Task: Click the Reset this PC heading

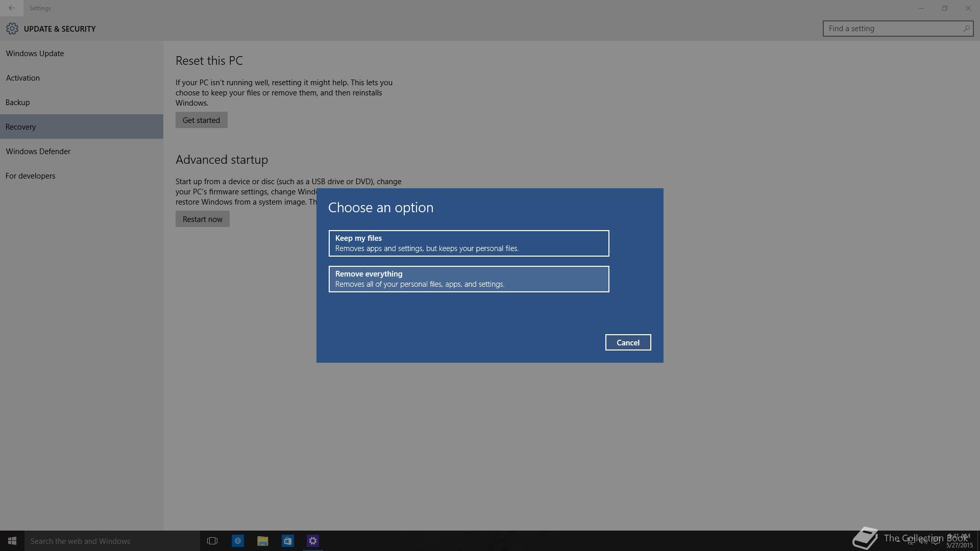Action: pos(209,61)
